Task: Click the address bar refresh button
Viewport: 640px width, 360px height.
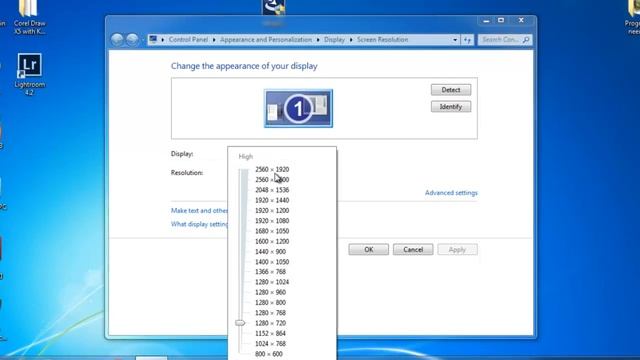Action: point(467,40)
